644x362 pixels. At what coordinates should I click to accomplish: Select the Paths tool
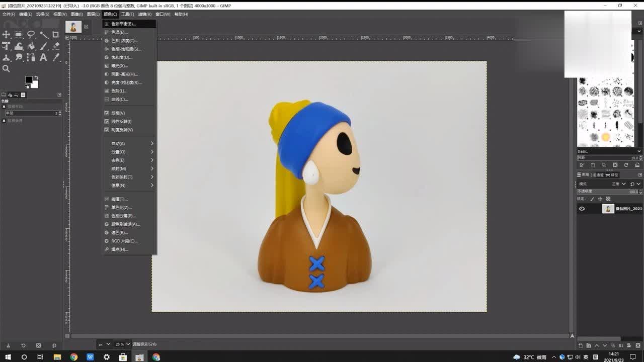31,57
